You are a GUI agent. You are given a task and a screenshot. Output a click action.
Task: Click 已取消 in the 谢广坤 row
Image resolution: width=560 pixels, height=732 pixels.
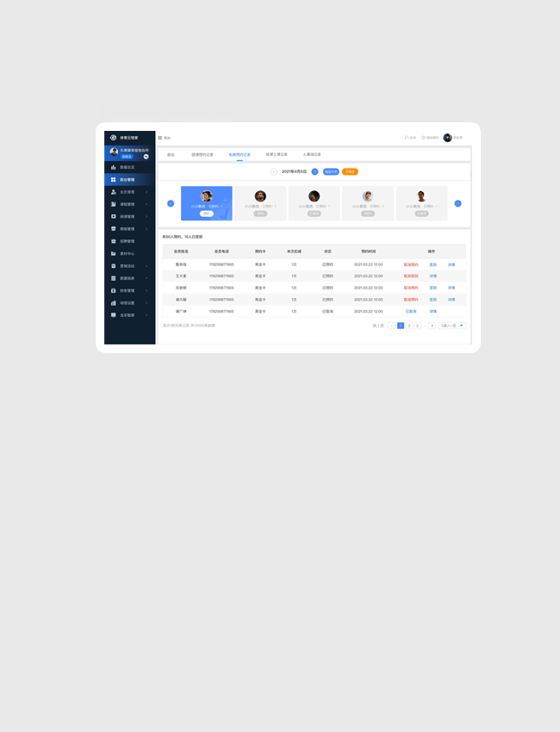(411, 312)
